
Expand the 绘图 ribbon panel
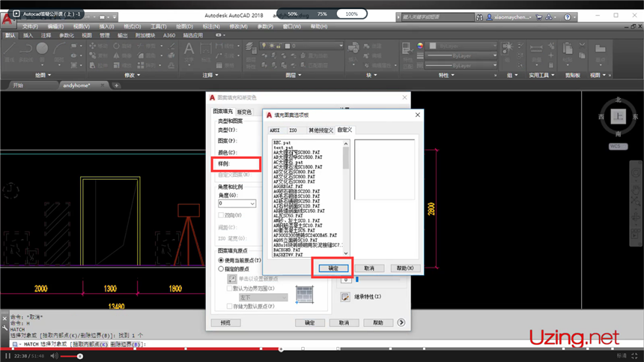(x=40, y=75)
